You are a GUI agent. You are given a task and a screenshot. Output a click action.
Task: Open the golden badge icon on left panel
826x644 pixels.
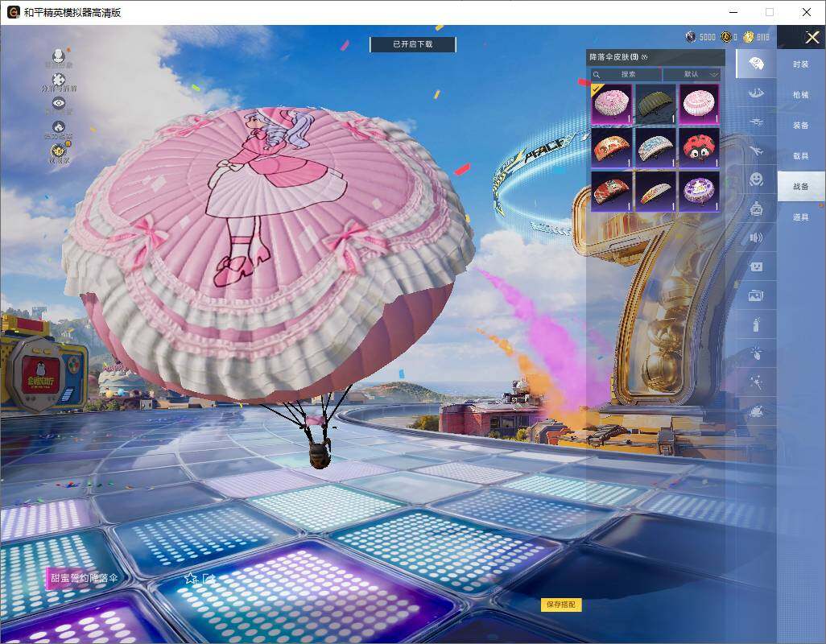(x=59, y=151)
